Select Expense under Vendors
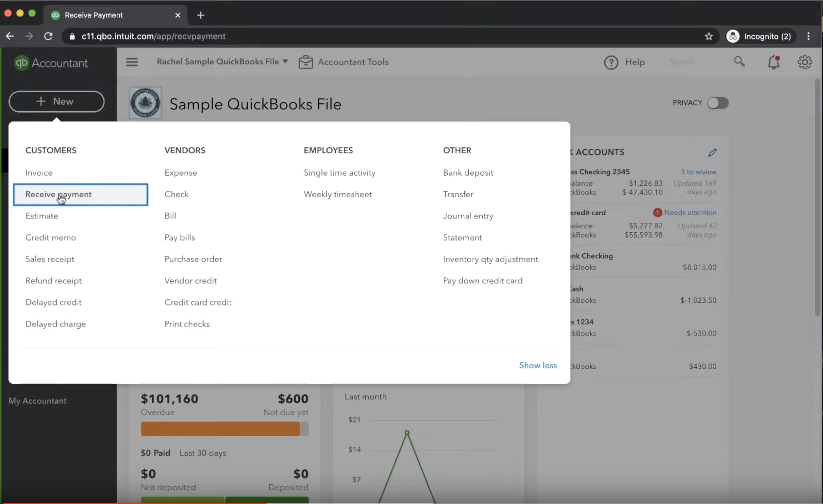 [181, 172]
